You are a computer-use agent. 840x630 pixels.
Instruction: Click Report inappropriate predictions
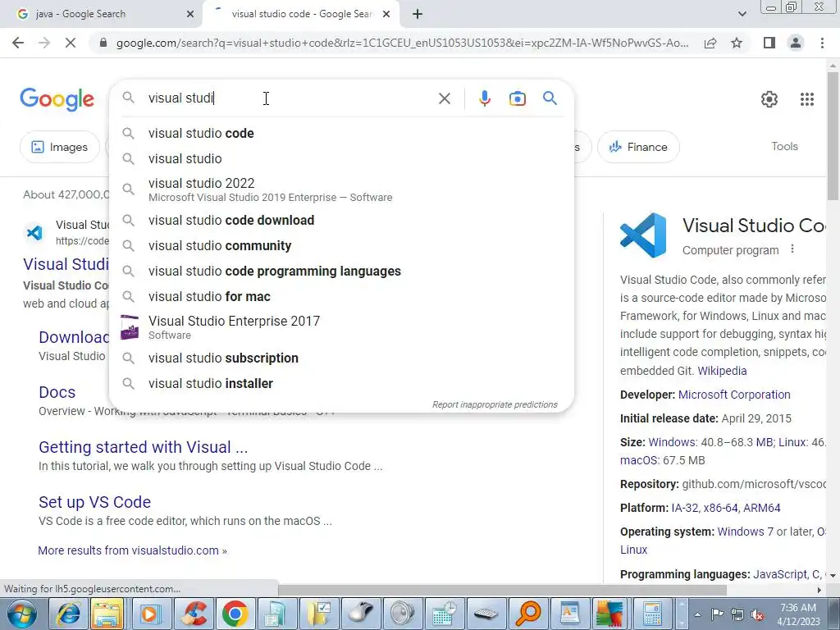[x=495, y=404]
